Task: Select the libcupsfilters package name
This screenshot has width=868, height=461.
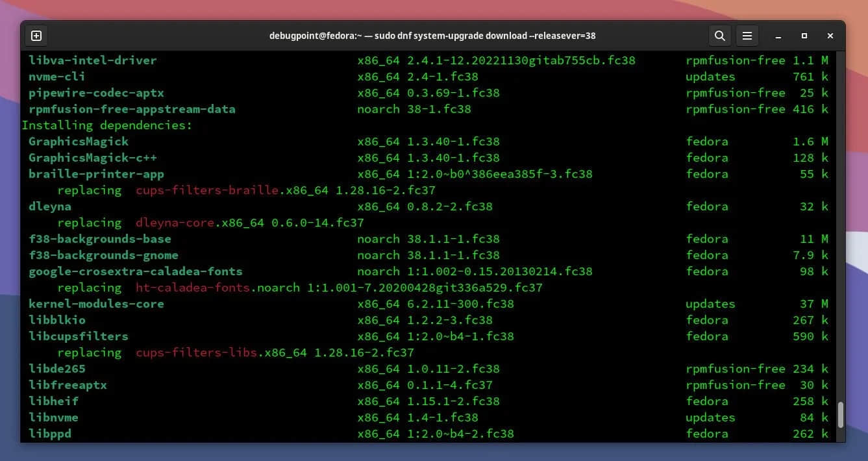Action: click(79, 336)
